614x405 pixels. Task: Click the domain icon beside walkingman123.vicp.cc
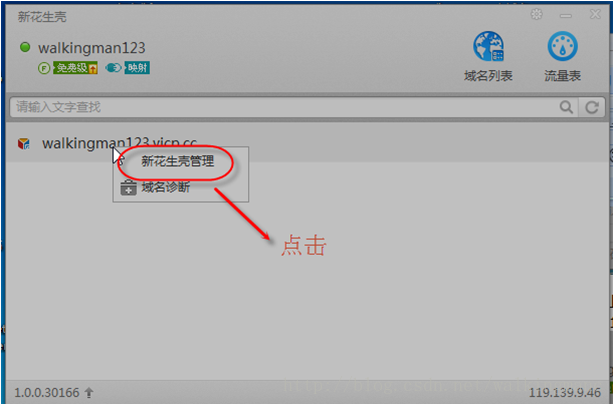point(24,144)
